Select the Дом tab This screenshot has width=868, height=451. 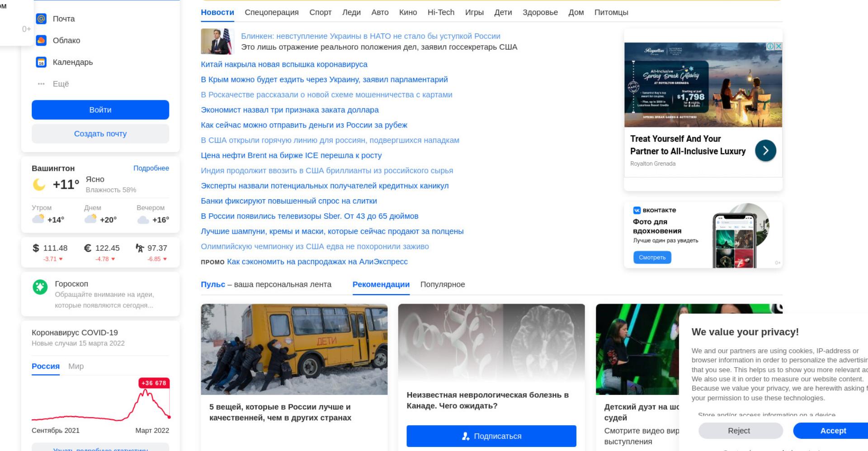[576, 12]
